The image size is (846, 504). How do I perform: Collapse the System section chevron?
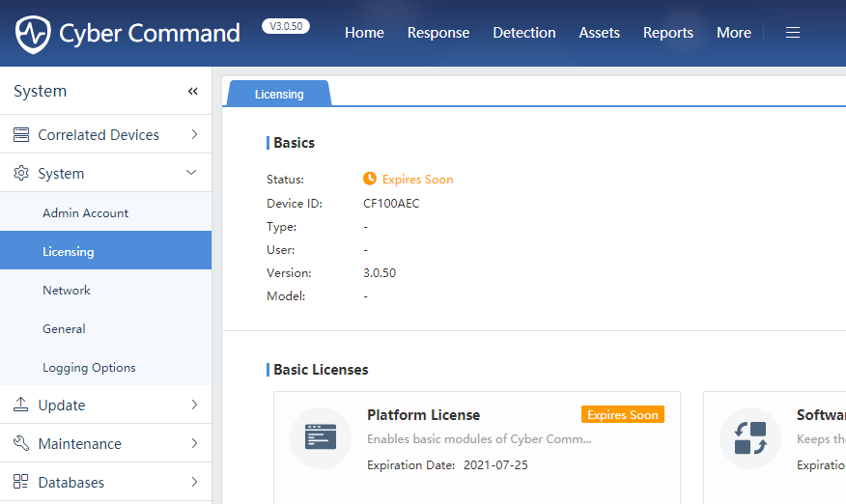(x=191, y=173)
